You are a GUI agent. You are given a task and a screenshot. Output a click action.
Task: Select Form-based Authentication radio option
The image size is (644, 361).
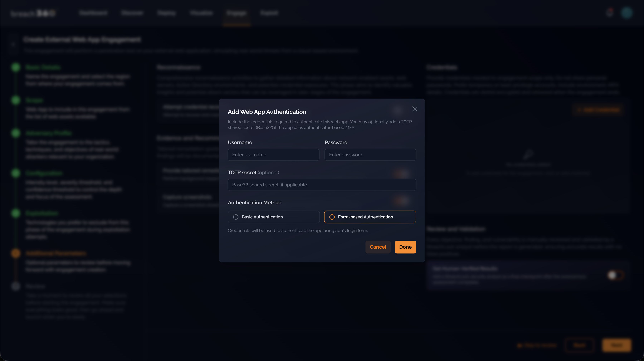[x=370, y=217]
